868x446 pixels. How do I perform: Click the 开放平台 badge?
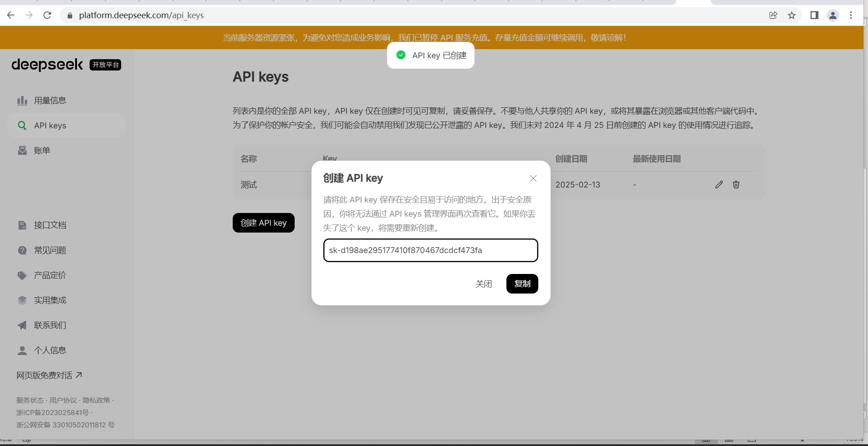tap(106, 65)
